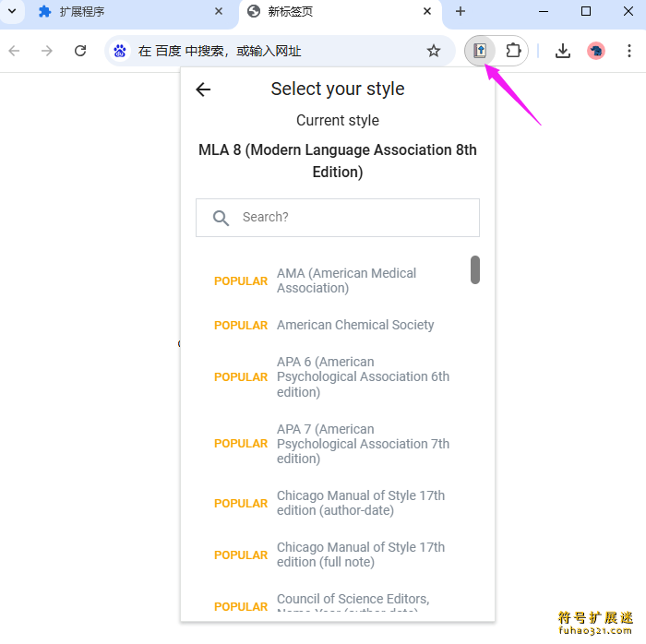
Task: Click POPULAR tag beside American Chemical Society
Action: 241,326
